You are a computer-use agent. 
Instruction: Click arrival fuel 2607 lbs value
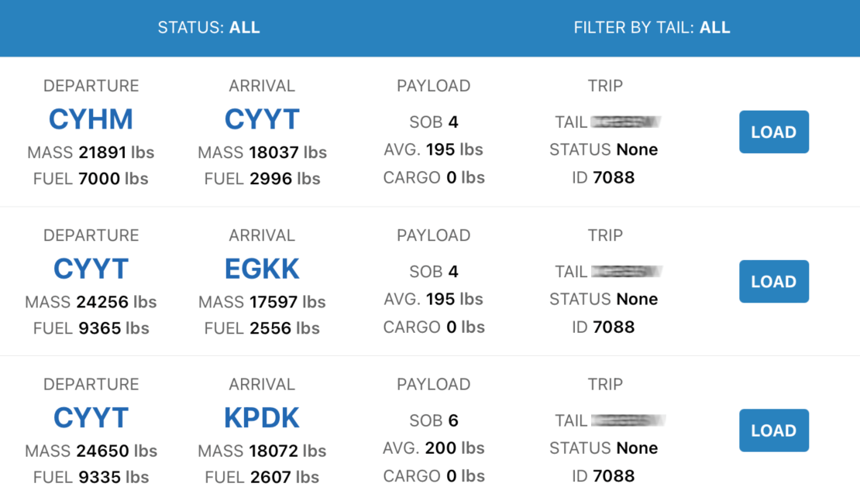(262, 477)
